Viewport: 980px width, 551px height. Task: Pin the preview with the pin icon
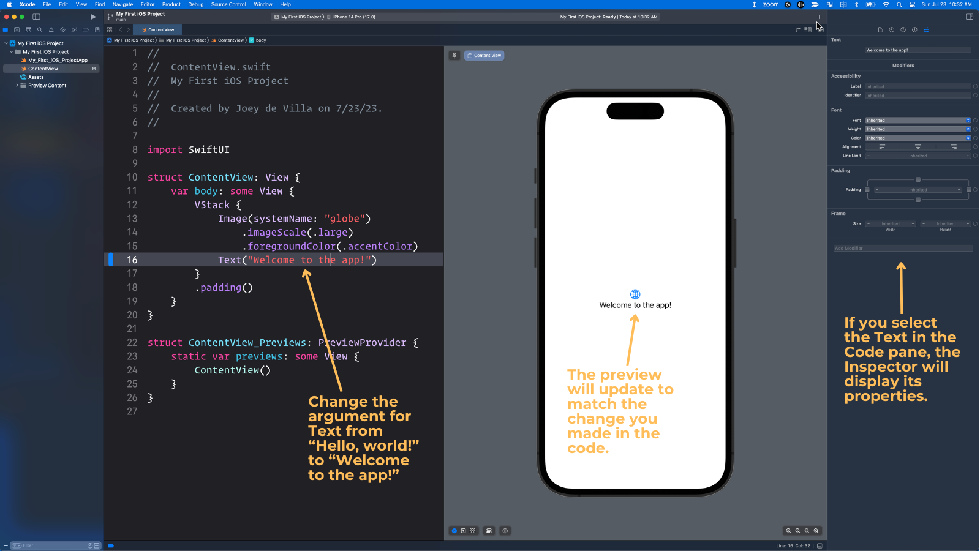[x=454, y=55]
